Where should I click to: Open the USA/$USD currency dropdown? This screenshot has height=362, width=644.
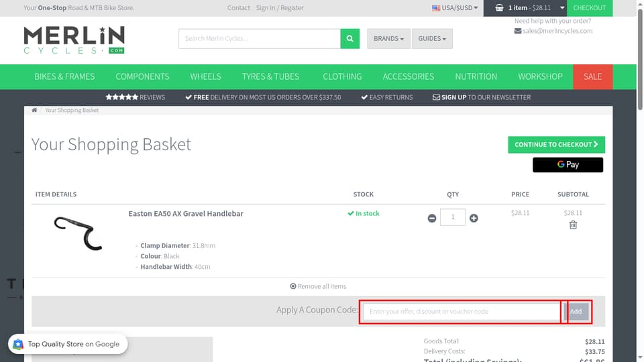point(455,8)
